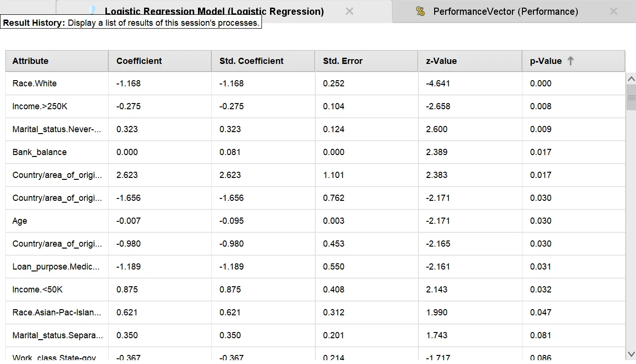Click the coefficient value -1.189
The image size is (636, 364).
pyautogui.click(x=160, y=267)
